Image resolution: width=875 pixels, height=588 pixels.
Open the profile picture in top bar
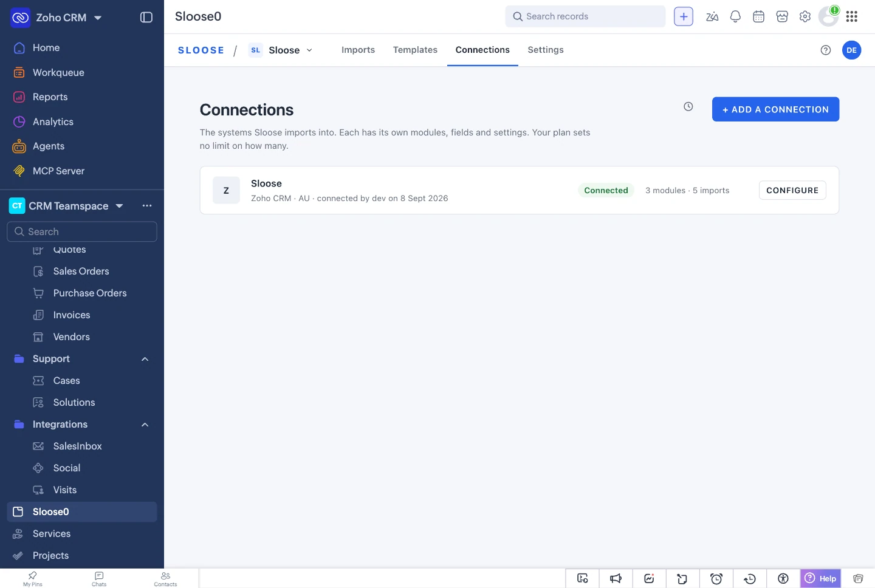tap(828, 16)
